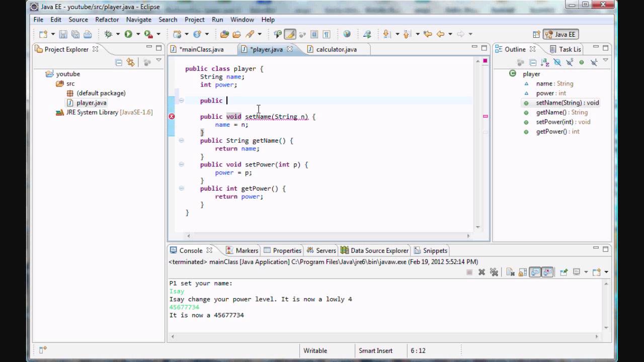This screenshot has height=362, width=644.
Task: Click the Save All toolbar icon
Action: click(75, 34)
